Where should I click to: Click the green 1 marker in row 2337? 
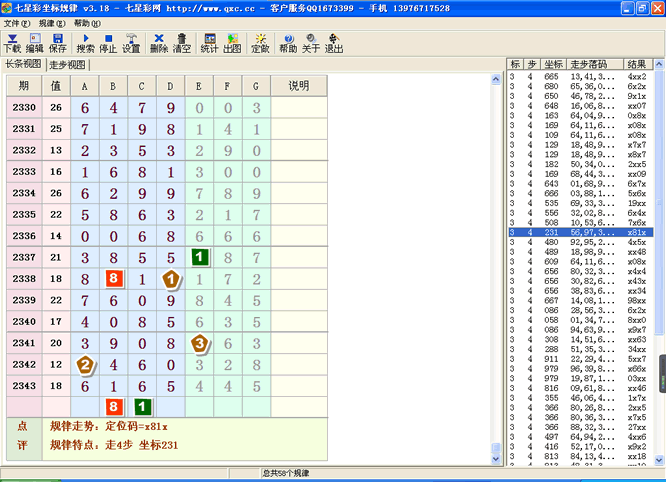(199, 257)
